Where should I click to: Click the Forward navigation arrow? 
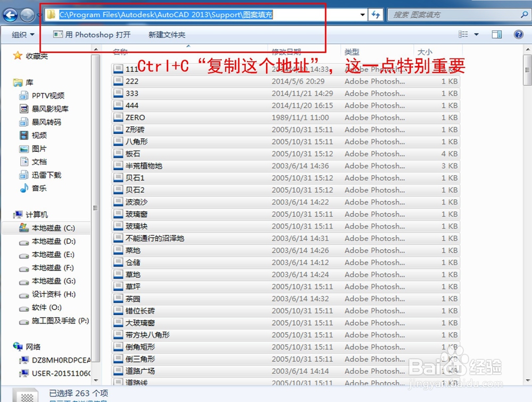27,15
